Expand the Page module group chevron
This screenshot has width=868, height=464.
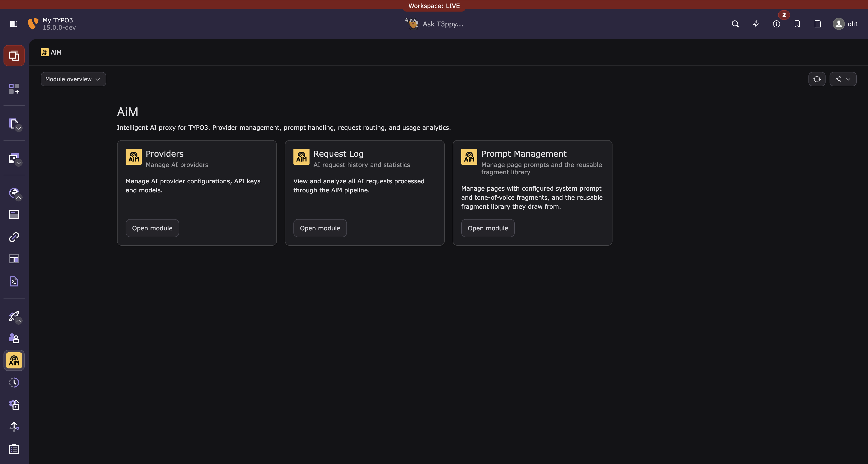19,128
